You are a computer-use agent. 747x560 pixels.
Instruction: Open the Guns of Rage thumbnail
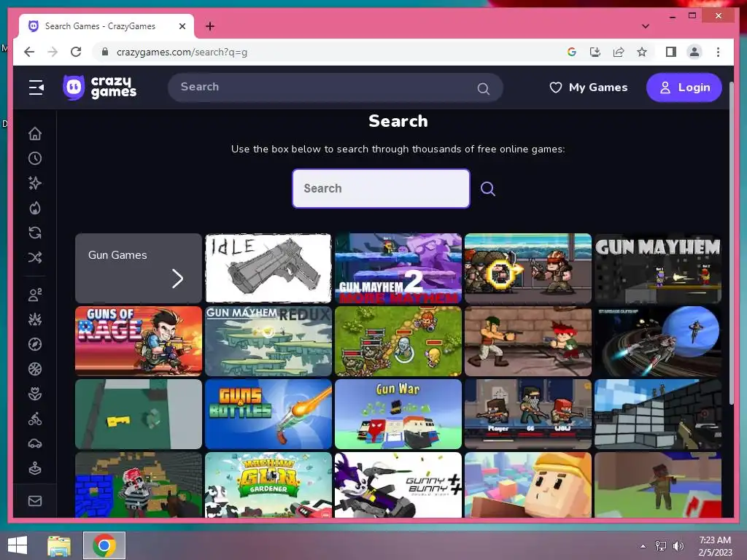tap(139, 341)
